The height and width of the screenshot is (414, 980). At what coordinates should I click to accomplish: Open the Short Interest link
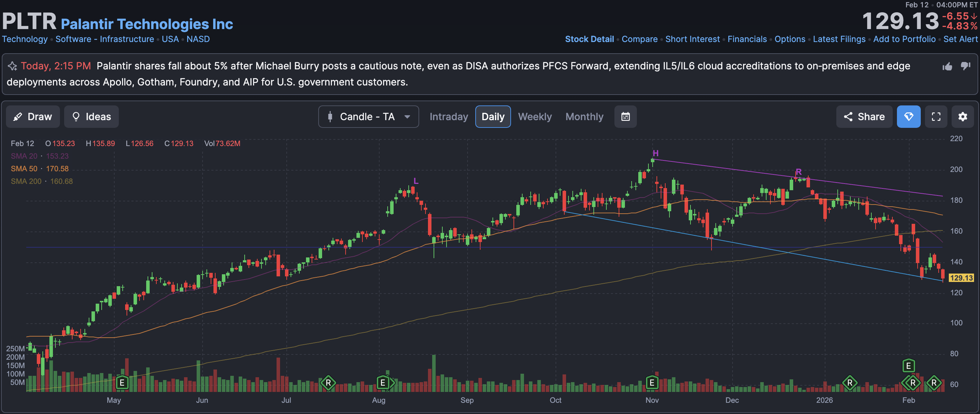(x=692, y=39)
